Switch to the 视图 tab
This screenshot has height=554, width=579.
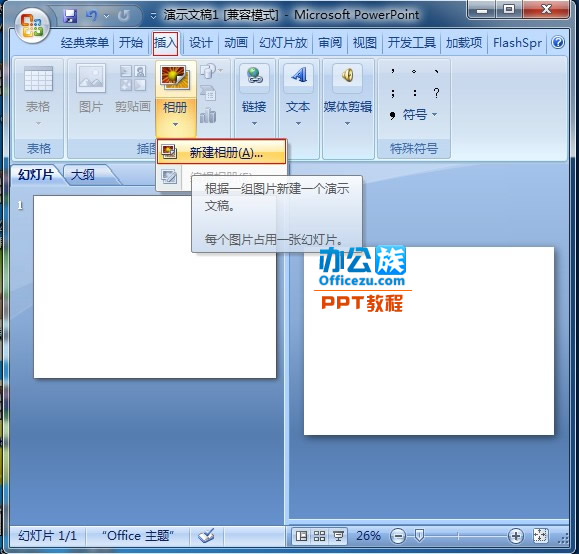364,43
